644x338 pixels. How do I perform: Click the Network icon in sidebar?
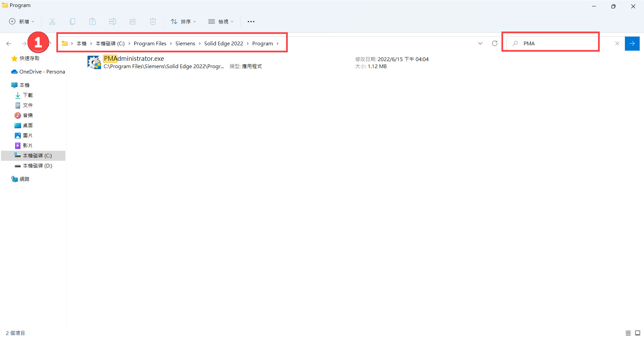tap(14, 179)
